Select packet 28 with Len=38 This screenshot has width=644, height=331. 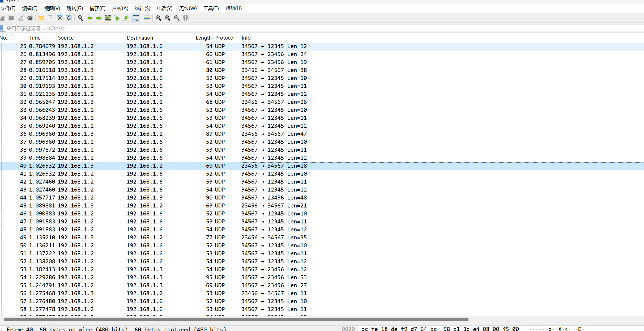click(x=322, y=70)
